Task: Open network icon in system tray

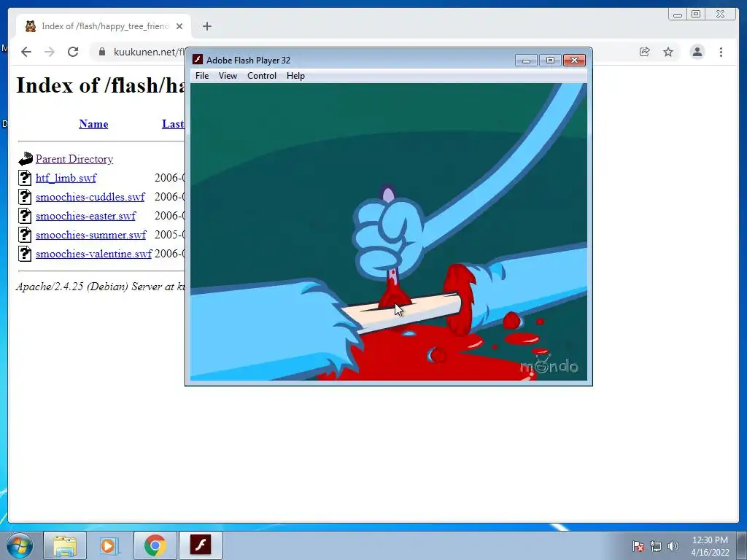Action: 656,546
